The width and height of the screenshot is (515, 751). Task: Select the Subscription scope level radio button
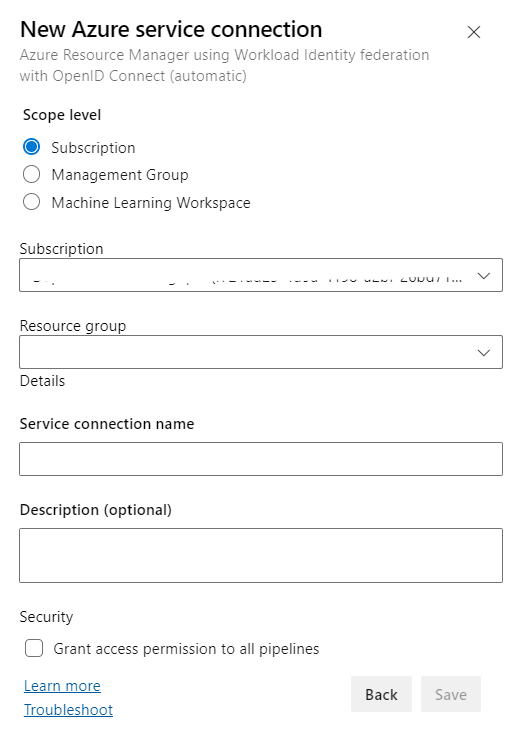pos(32,147)
